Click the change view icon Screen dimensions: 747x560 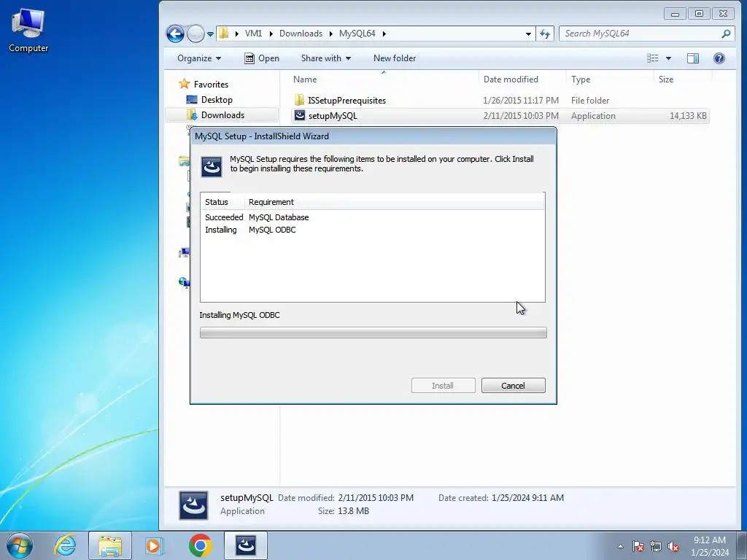(x=653, y=58)
